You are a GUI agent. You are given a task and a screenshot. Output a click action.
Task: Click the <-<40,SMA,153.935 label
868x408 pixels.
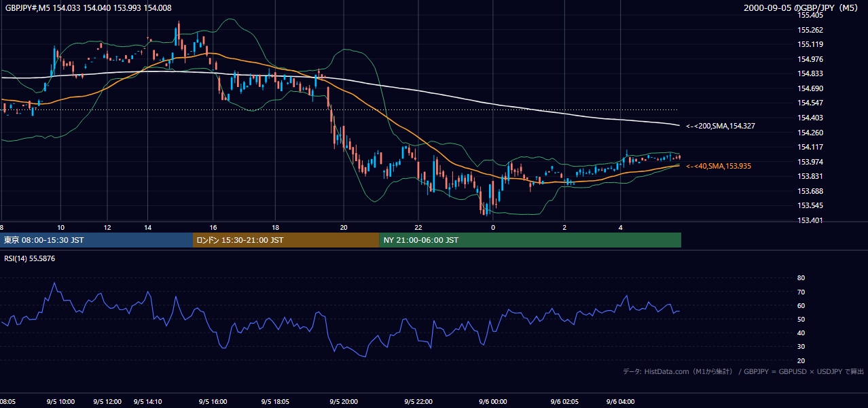719,166
